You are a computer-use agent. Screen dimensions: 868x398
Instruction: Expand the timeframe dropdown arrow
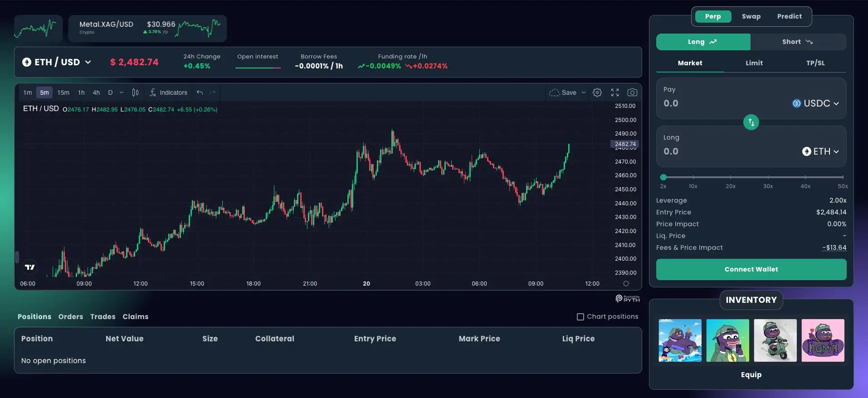click(x=122, y=92)
